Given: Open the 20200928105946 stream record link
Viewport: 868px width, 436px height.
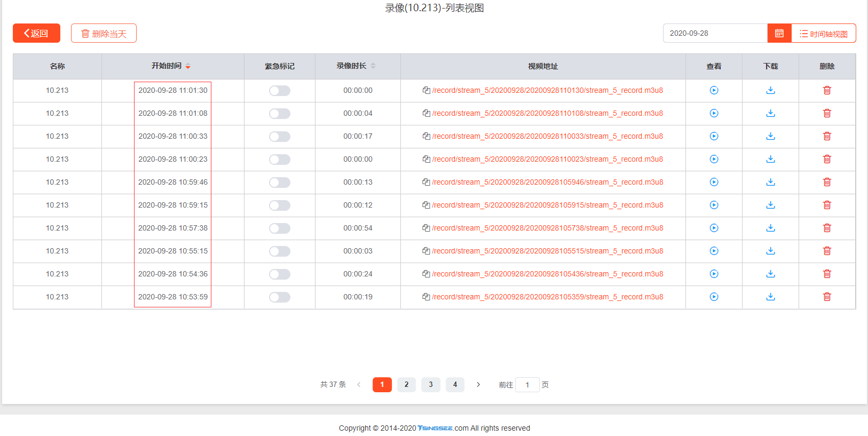Looking at the screenshot, I should point(547,182).
